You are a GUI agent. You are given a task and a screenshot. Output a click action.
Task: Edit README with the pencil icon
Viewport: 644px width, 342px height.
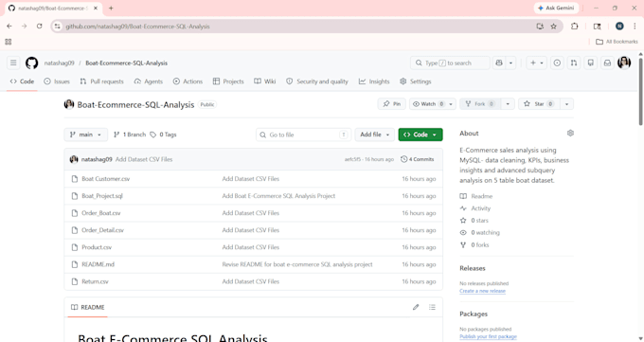click(x=416, y=307)
